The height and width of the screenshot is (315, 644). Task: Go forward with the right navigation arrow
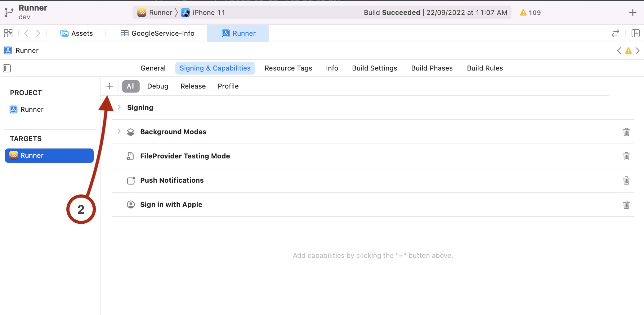pyautogui.click(x=38, y=33)
